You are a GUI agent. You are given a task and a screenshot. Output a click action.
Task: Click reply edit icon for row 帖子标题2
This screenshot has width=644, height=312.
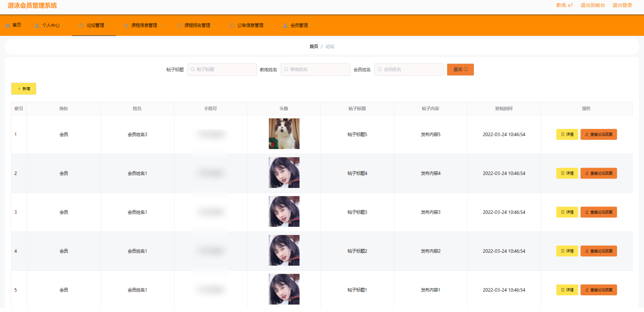587,251
